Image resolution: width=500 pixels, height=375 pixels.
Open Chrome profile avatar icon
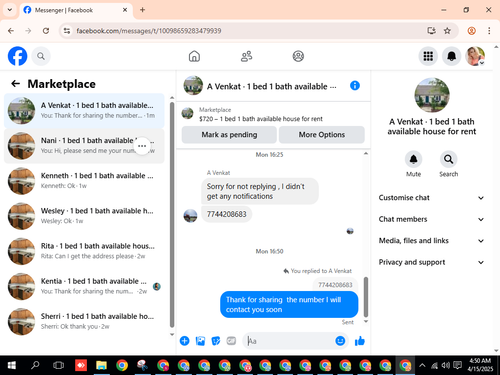pyautogui.click(x=471, y=31)
